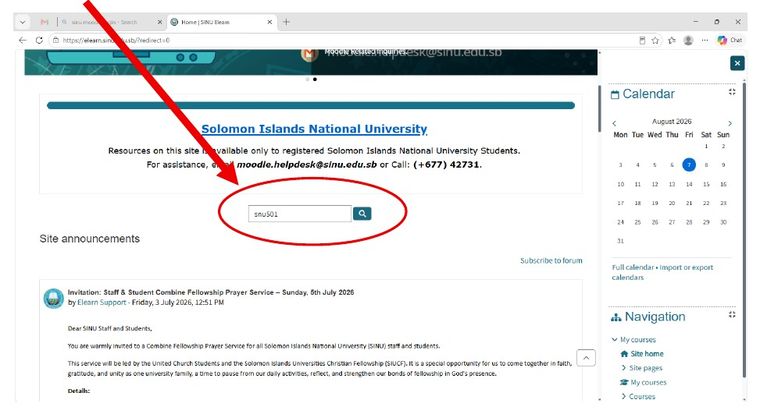The image size is (760, 414).
Task: Open the Elearn Support author link
Action: point(102,303)
